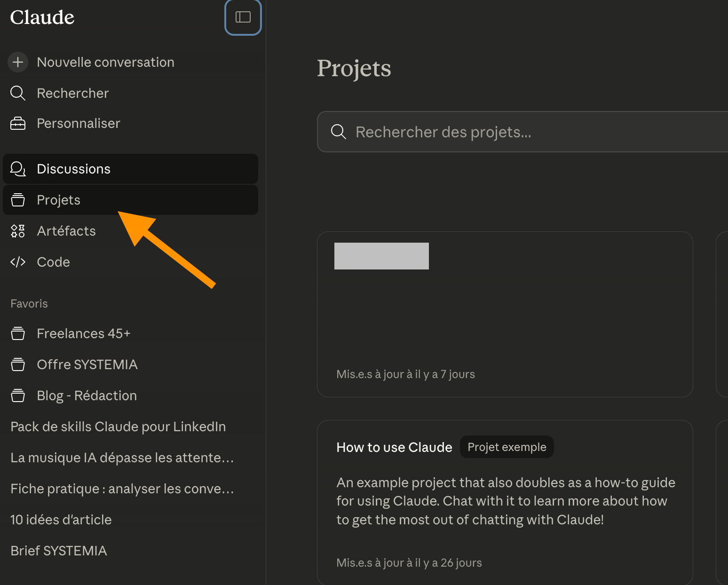
Task: Collapse the sidebar with the panel toggle icon
Action: pyautogui.click(x=243, y=17)
